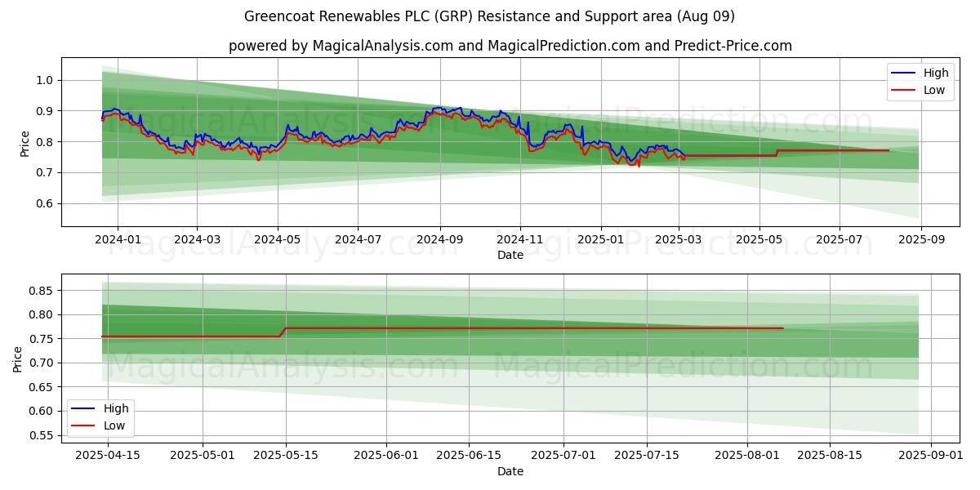Click the '2025-03' x-axis label
Image resolution: width=980 pixels, height=490 pixels.
point(679,240)
